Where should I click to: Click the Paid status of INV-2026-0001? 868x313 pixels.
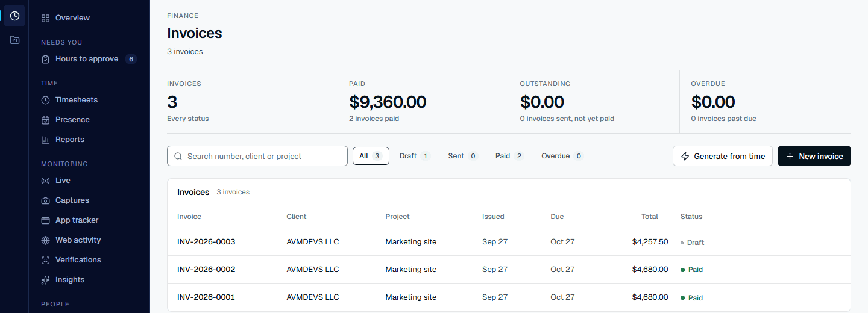[x=691, y=298]
